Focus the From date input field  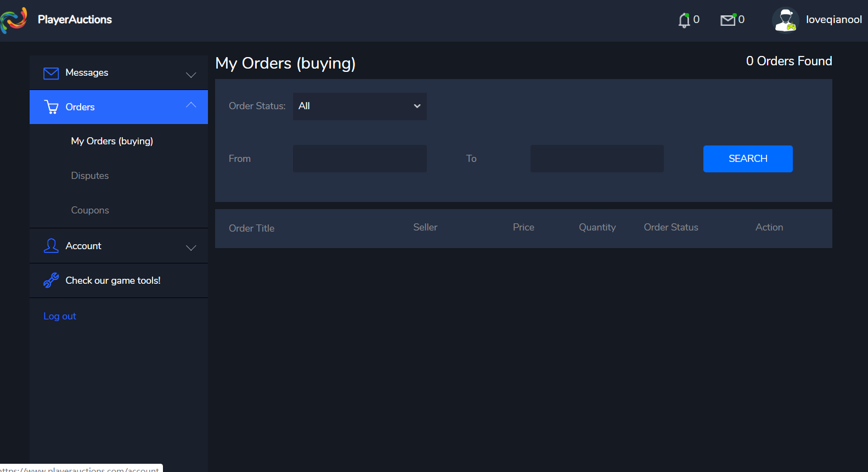click(360, 159)
